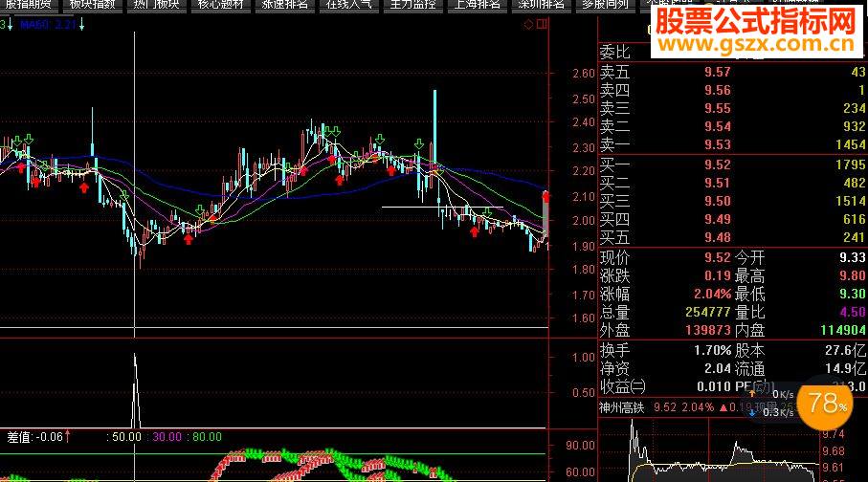The image size is (868, 482).
Task: Open the orange 78% memory floating ball
Action: tap(825, 404)
